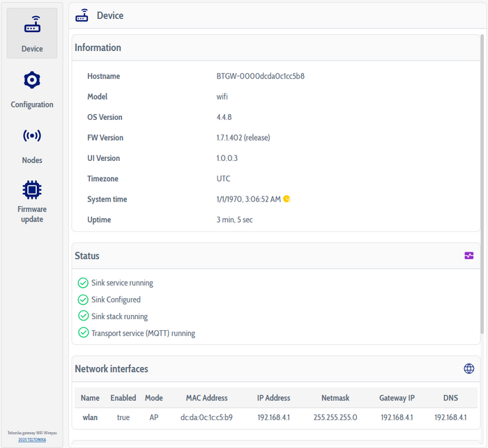The height and width of the screenshot is (448, 488).
Task: Click the yellow clock warning beside System time
Action: click(x=287, y=199)
